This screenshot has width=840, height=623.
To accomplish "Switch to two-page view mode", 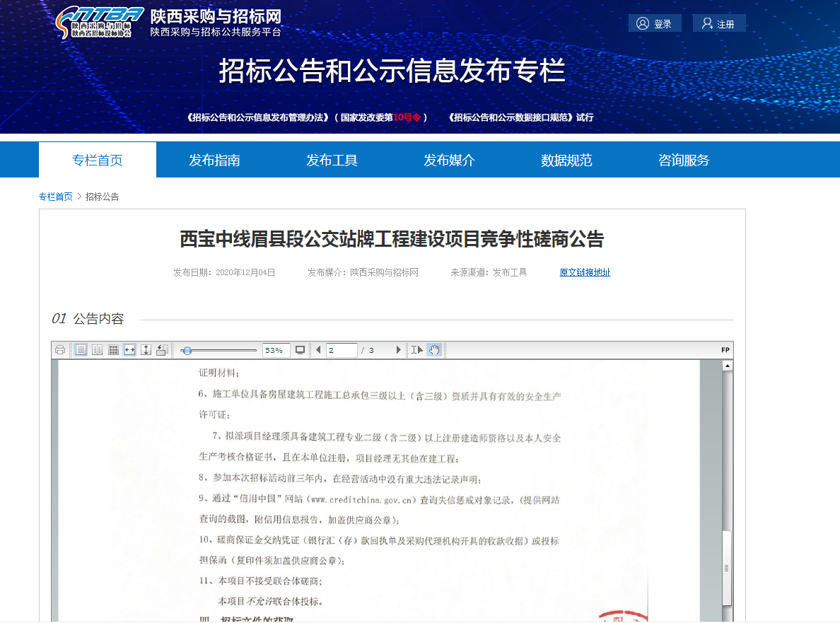I will click(x=97, y=350).
